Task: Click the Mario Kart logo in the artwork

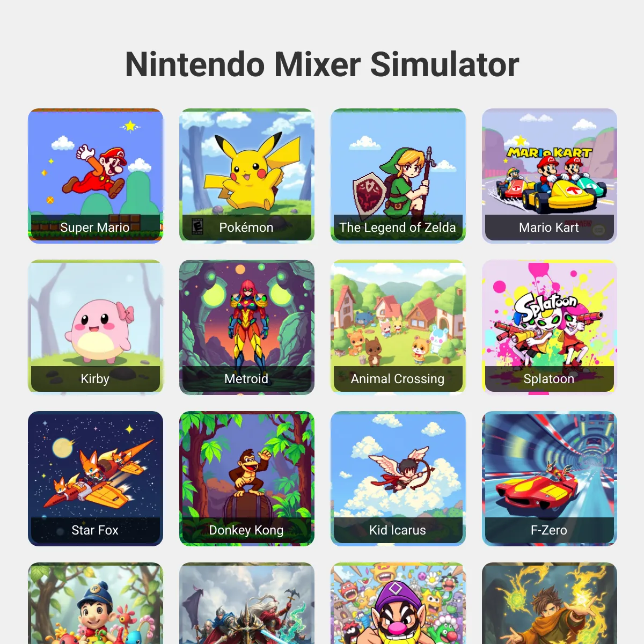Action: tap(550, 153)
